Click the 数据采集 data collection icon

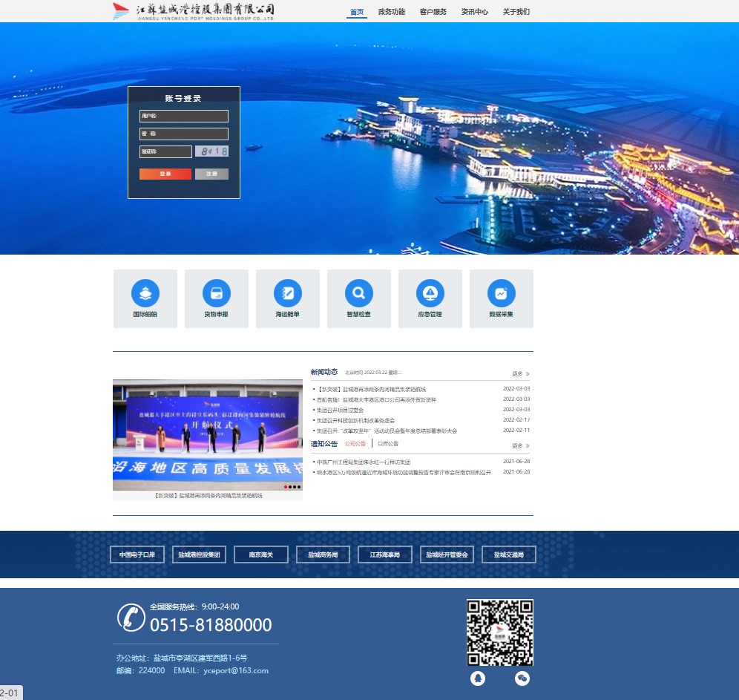point(501,293)
